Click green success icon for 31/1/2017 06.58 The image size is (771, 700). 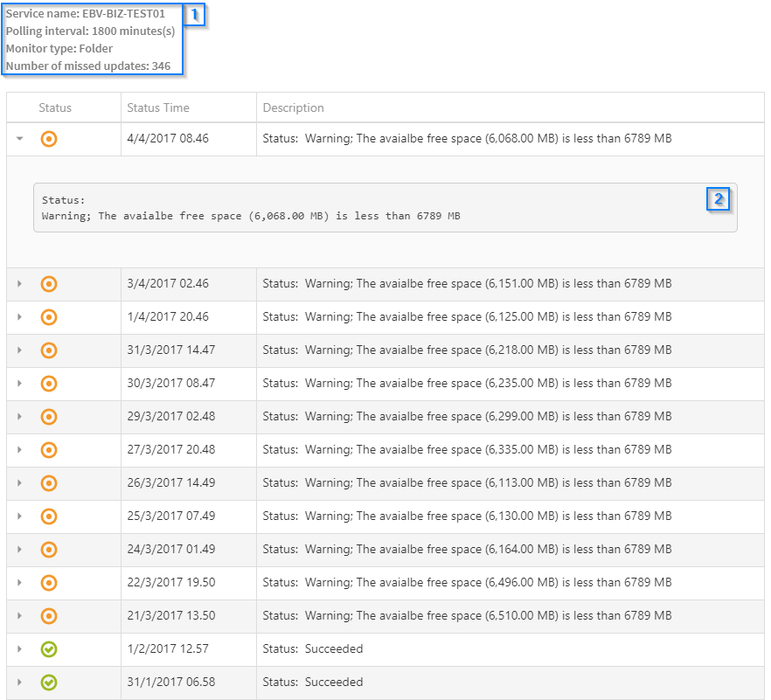click(x=49, y=683)
